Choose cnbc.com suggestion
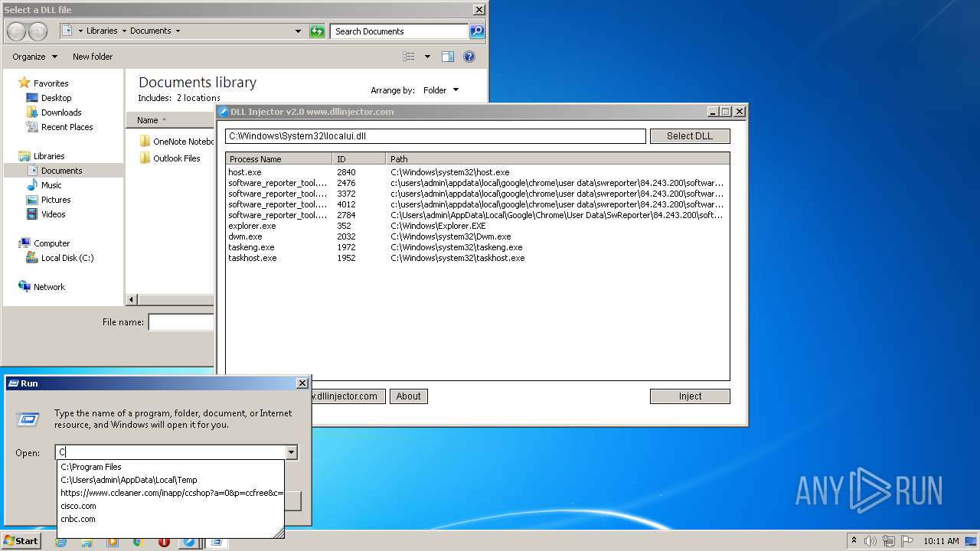 [x=171, y=519]
